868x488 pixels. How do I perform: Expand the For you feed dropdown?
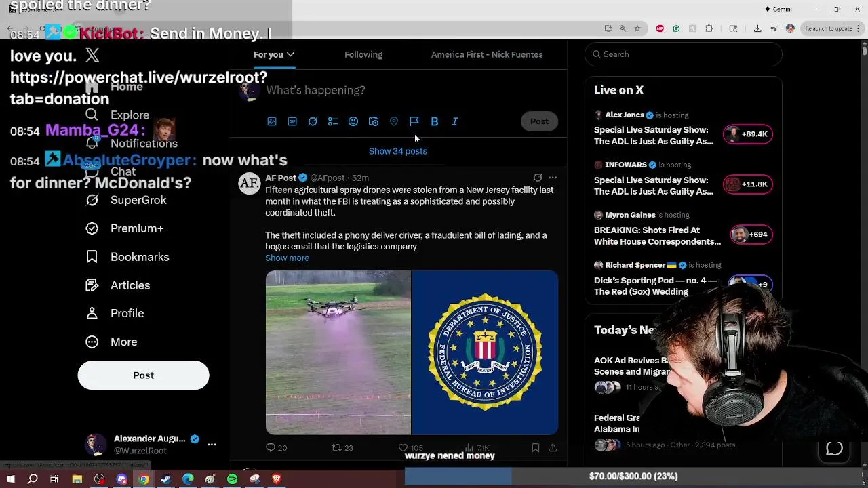[x=290, y=54]
